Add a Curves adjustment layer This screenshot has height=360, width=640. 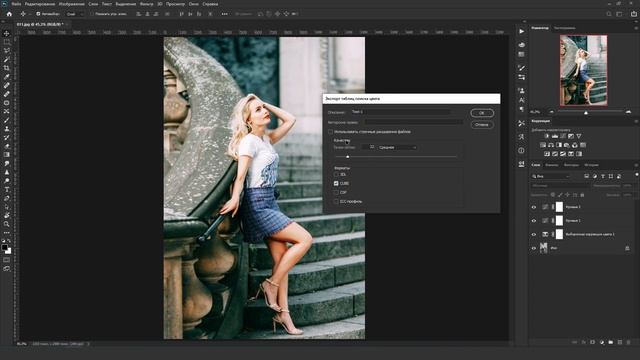point(563,136)
